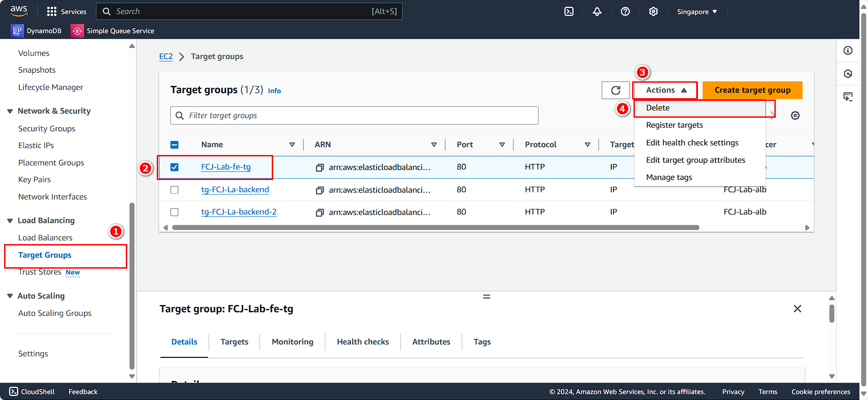Copy ARN for tg-FCJ-La-backend-2

(x=320, y=212)
